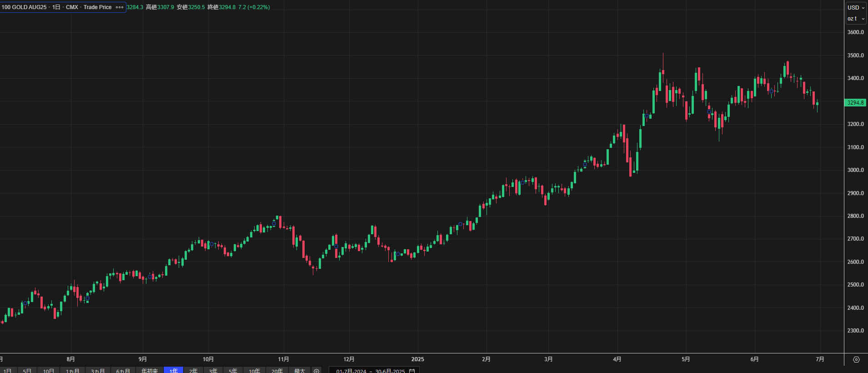Click the 7月 time axis label
Viewport: 868px width, 373px height.
[x=820, y=359]
